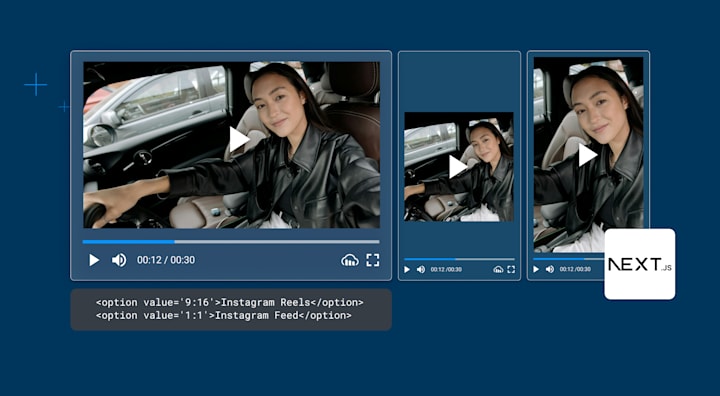Mute the volume in the vertical player
The image size is (720, 396).
tap(550, 269)
